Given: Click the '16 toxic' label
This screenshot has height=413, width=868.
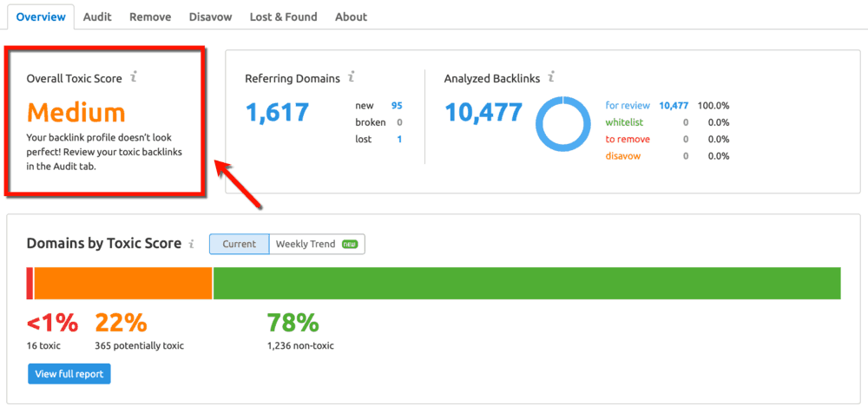Looking at the screenshot, I should 43,346.
